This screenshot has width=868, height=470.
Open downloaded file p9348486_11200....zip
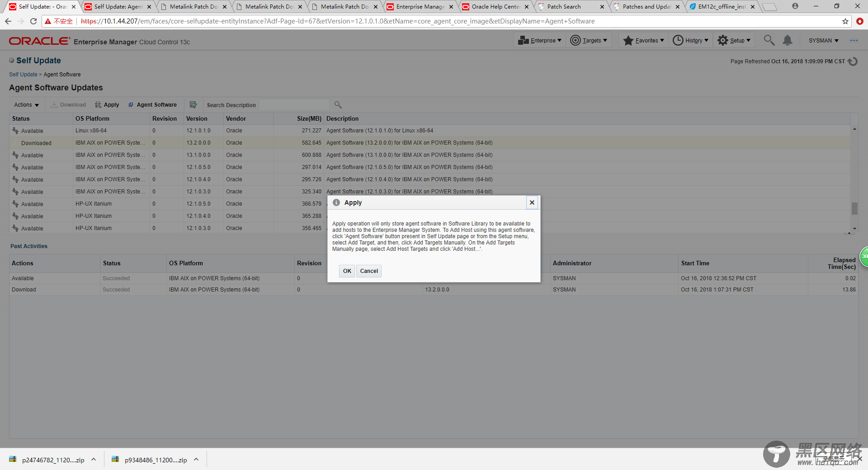click(149, 460)
